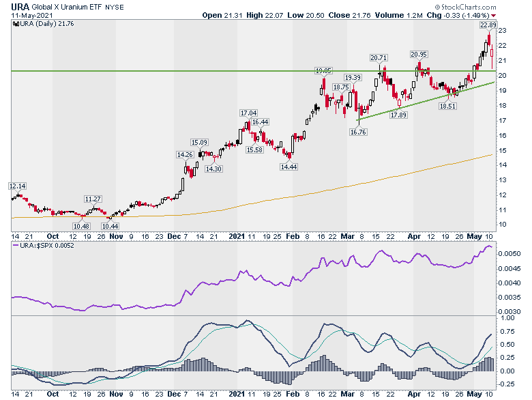Click the 20.95 high price label
This screenshot has height=400, width=532.
coord(419,55)
